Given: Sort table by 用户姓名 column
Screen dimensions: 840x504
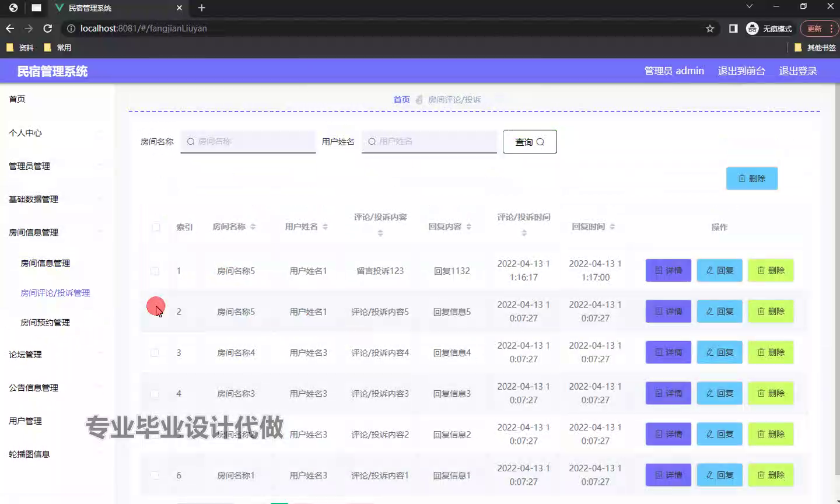Looking at the screenshot, I should [x=325, y=226].
